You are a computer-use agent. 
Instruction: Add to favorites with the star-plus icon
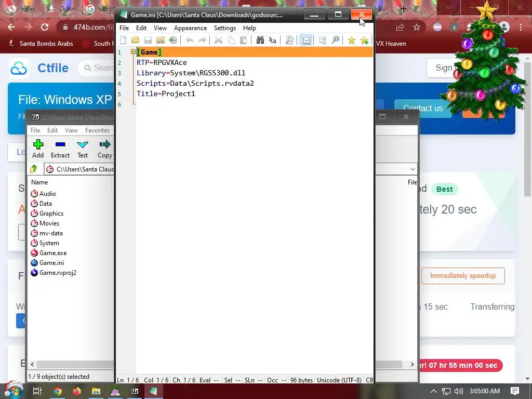pyautogui.click(x=364, y=41)
